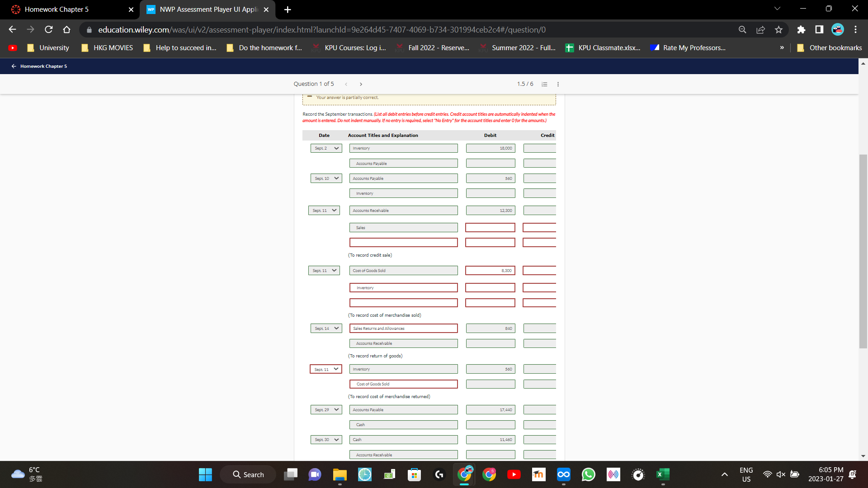
Task: Switch to the Homework Chapter 5 tab
Action: pyautogui.click(x=63, y=9)
